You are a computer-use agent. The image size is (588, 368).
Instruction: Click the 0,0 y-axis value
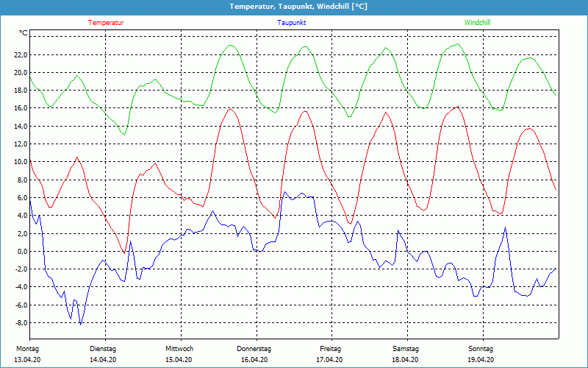[x=22, y=251]
